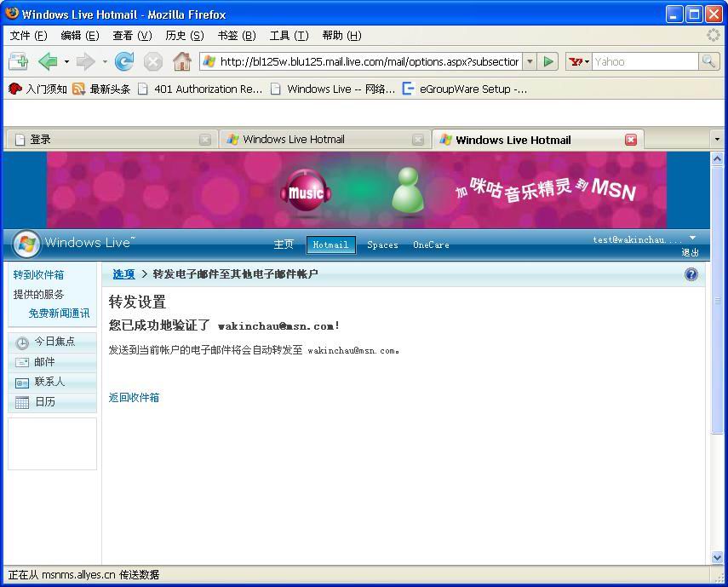Click the vertical scrollbar up arrow

[717, 159]
